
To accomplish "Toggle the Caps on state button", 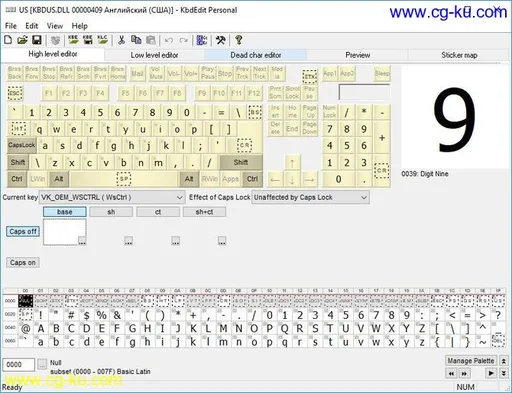I will 23,263.
